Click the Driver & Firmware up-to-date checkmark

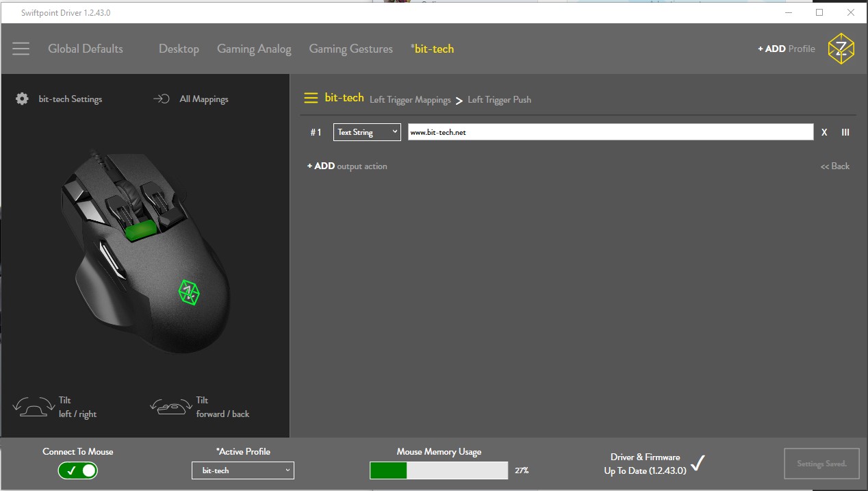tap(698, 464)
